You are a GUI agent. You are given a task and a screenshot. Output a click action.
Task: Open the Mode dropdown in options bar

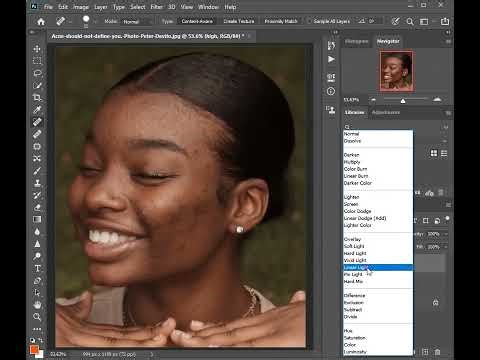tap(137, 22)
